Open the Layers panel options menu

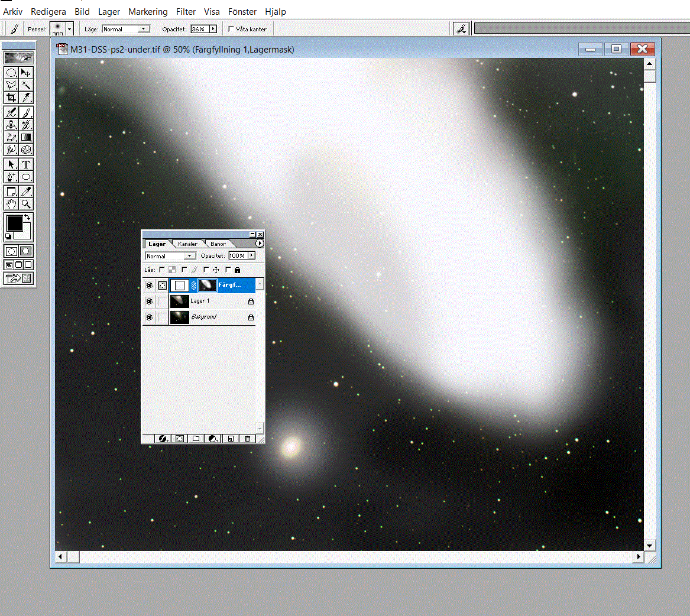[x=259, y=243]
